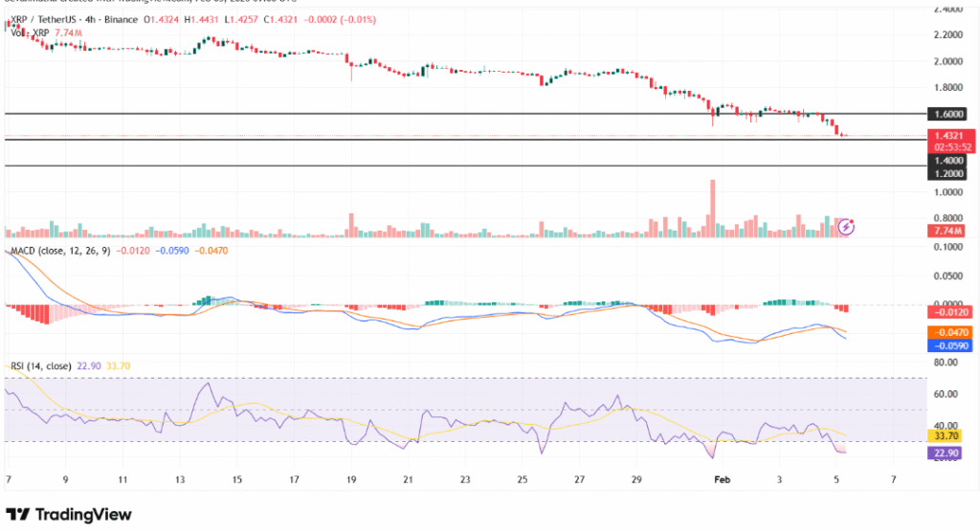This screenshot has width=980, height=531.
Task: Select the Vol XRP indicator legend
Action: tap(29, 33)
